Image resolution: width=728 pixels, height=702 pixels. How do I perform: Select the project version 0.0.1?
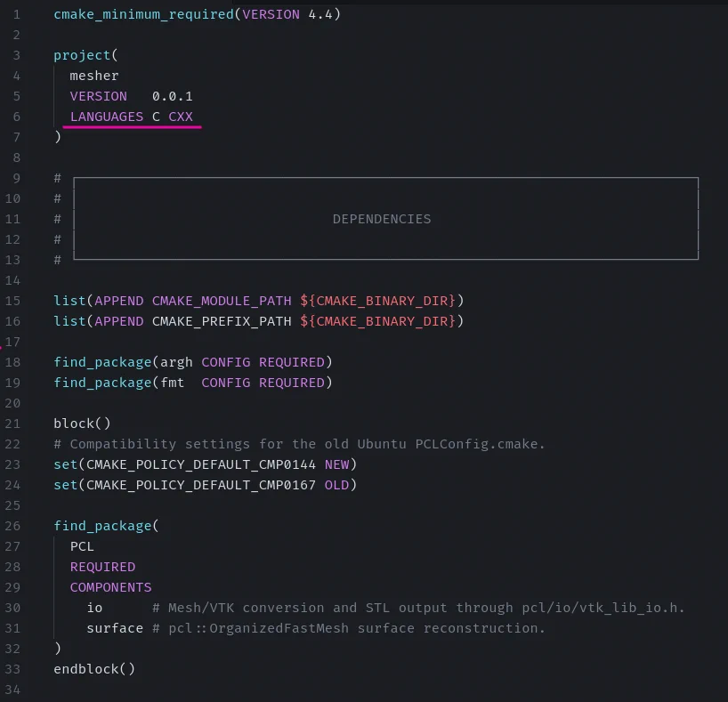[173, 96]
